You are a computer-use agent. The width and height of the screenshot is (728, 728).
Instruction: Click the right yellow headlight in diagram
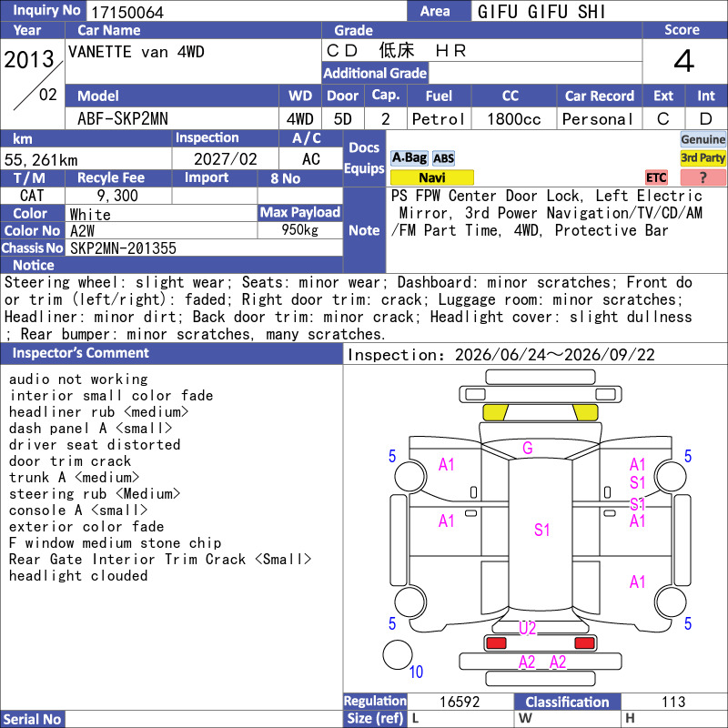585,412
